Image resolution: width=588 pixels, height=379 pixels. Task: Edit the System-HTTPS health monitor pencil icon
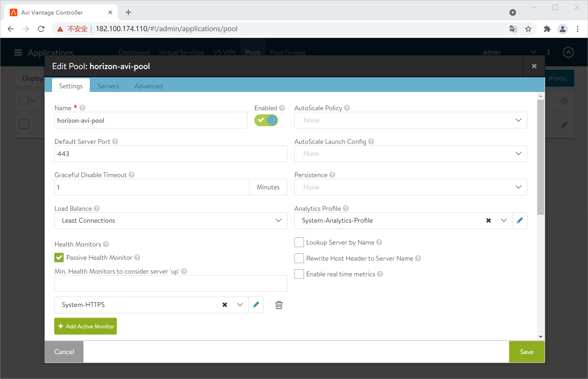coord(256,305)
